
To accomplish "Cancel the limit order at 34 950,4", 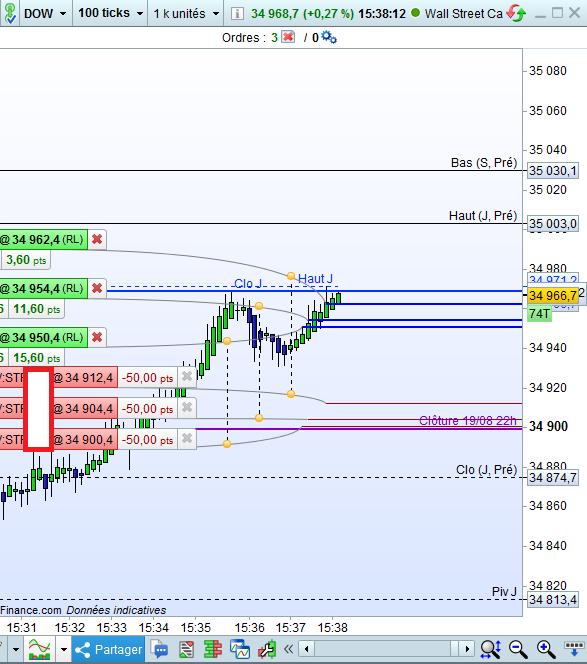I will point(97,338).
